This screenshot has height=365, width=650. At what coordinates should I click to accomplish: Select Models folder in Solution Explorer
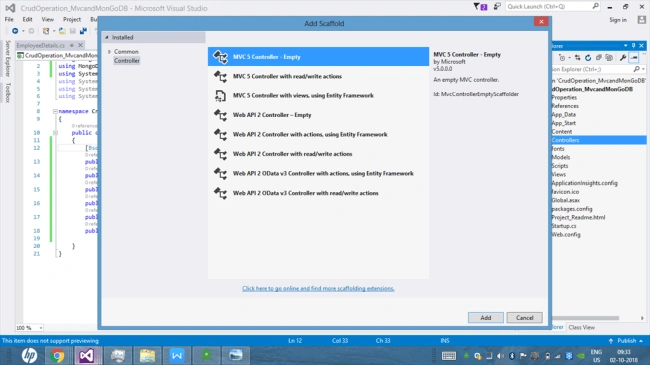561,157
